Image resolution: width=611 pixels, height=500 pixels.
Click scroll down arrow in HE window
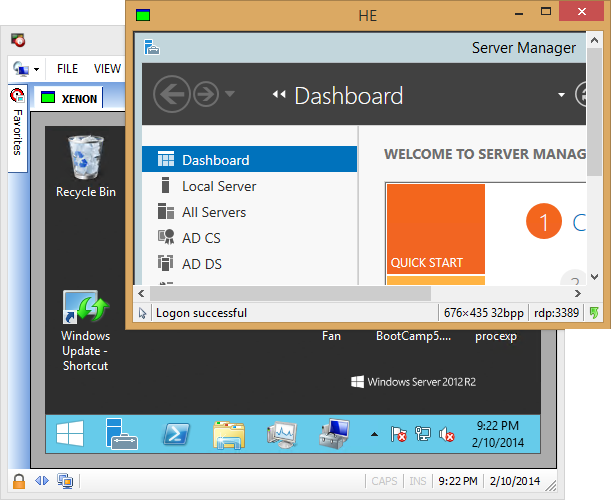point(594,277)
